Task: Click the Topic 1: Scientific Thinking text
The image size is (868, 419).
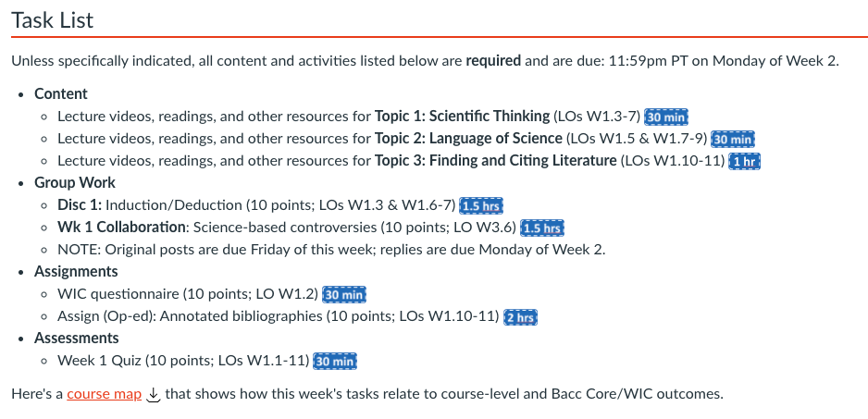Action: 462,117
